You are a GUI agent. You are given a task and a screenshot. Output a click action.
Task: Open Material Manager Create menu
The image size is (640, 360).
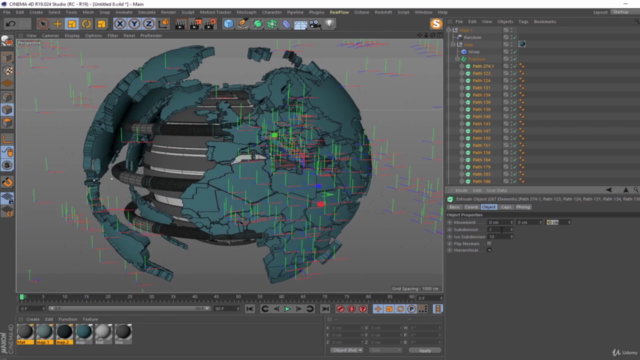(x=33, y=319)
